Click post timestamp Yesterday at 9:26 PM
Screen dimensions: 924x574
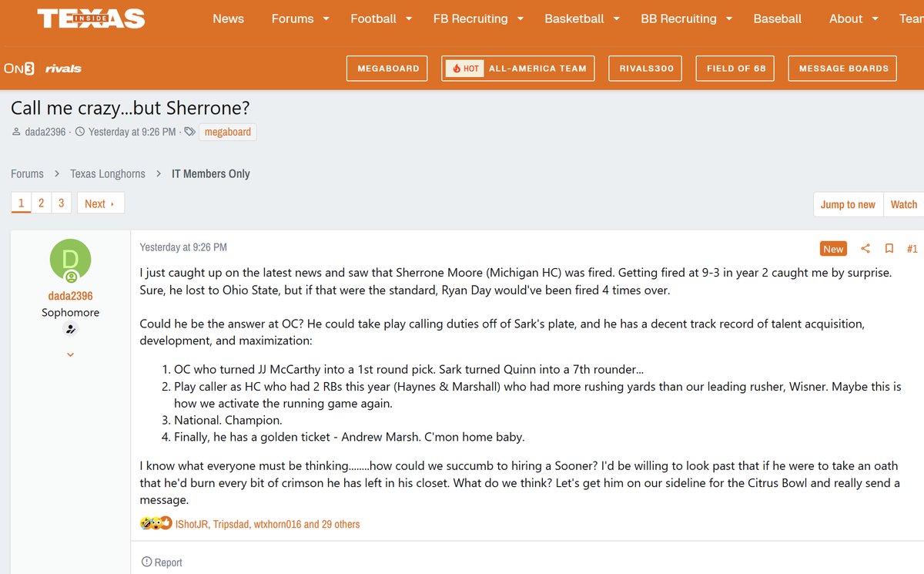183,247
